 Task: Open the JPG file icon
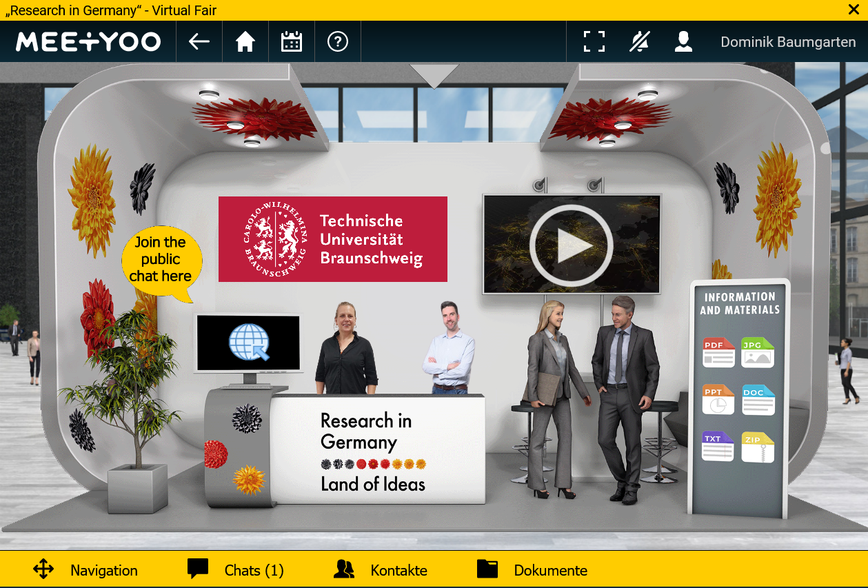[x=758, y=352]
